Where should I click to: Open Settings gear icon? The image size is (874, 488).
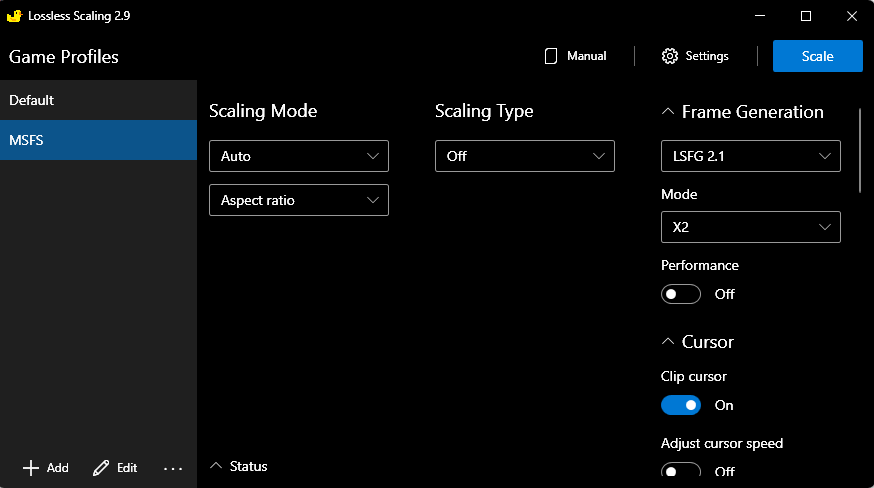[x=669, y=56]
